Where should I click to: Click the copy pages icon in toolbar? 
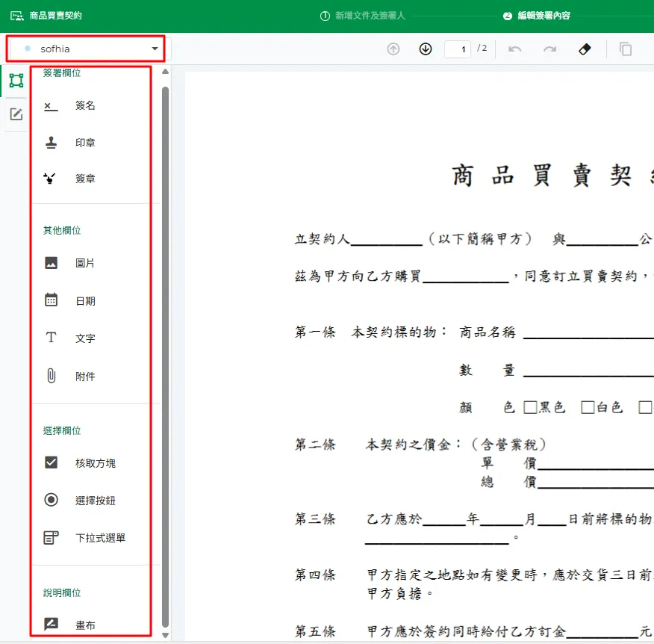pos(625,49)
